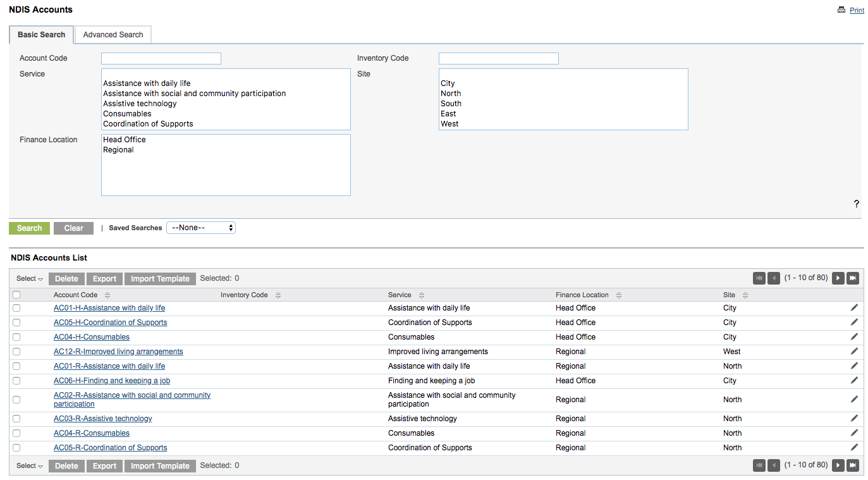Click the Clear button
The width and height of the screenshot is (868, 480).
(73, 228)
